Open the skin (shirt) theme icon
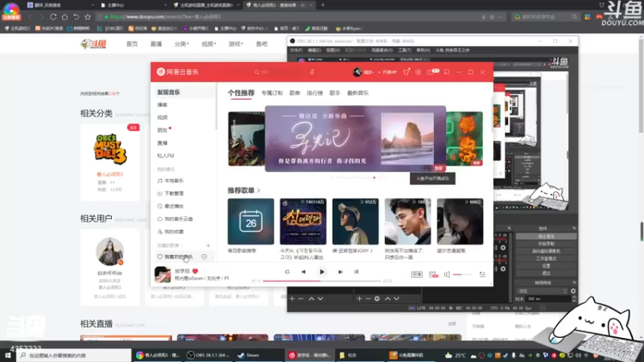 click(x=407, y=72)
